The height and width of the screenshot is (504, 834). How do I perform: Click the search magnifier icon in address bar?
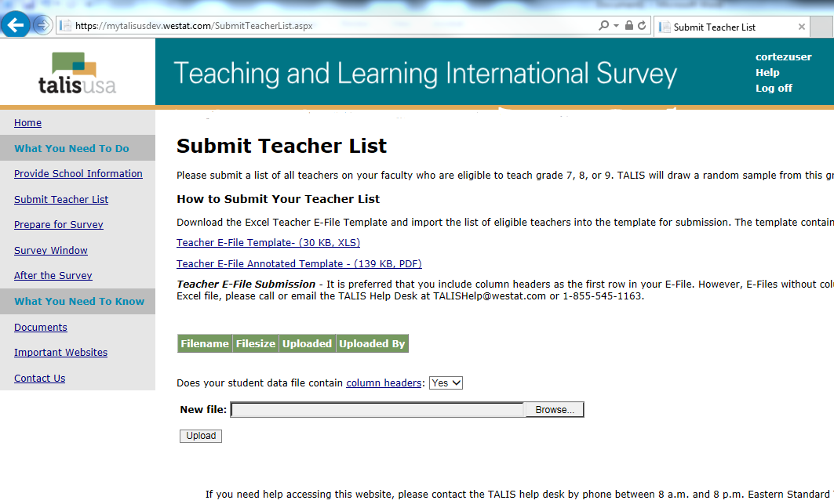click(x=603, y=26)
